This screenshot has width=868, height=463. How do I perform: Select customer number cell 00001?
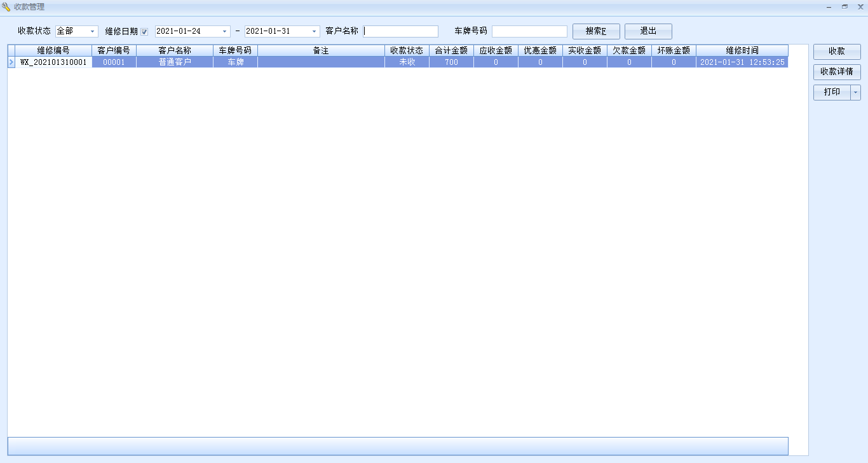click(114, 62)
